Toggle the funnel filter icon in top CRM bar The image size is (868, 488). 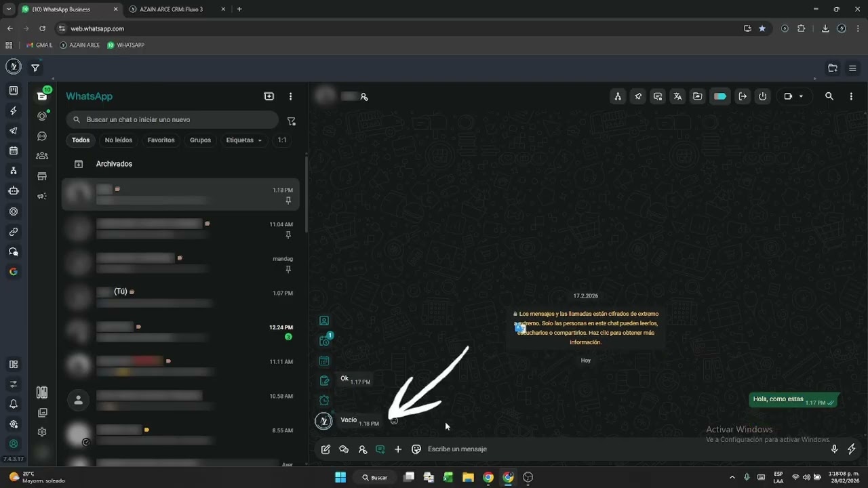click(x=35, y=68)
